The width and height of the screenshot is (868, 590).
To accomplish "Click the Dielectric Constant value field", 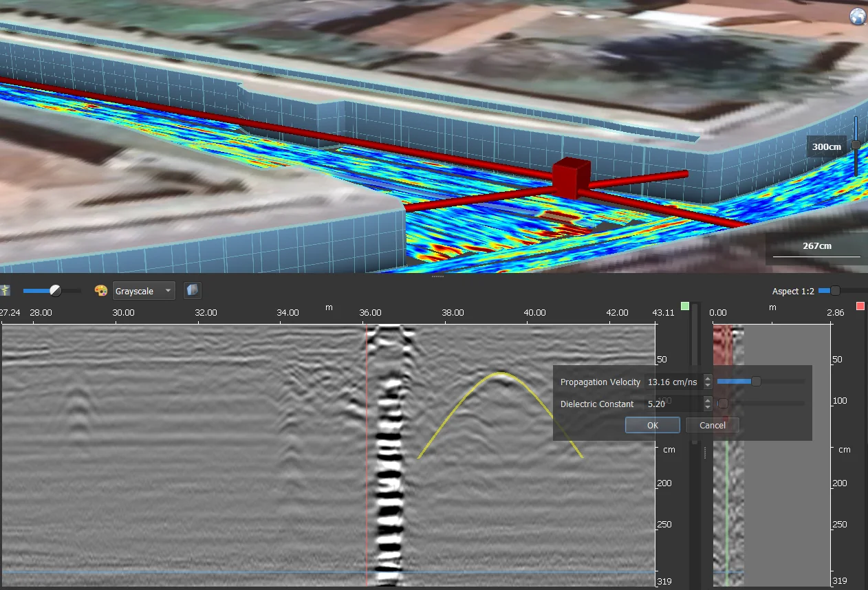I will click(x=674, y=404).
